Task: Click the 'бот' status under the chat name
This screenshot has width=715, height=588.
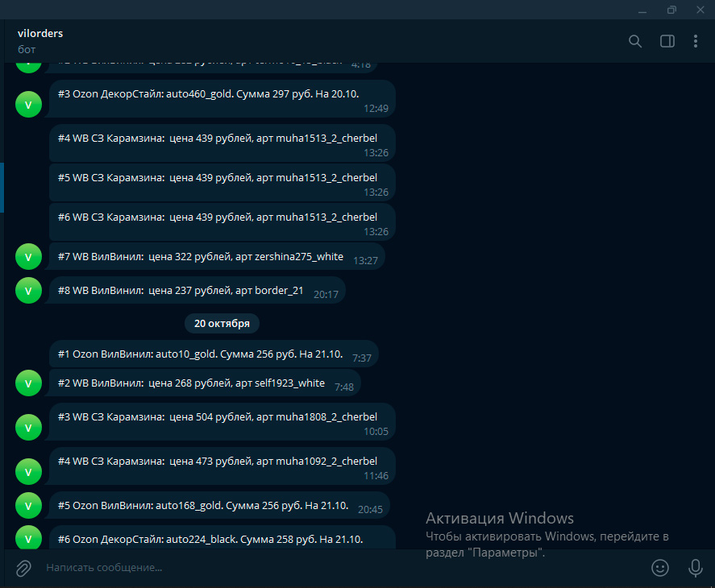Action: tap(26, 49)
